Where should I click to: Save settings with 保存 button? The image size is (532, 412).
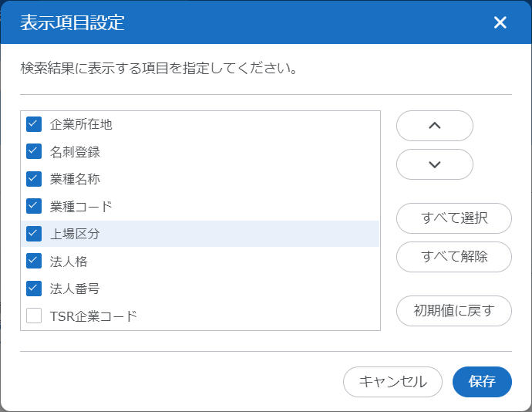click(482, 382)
